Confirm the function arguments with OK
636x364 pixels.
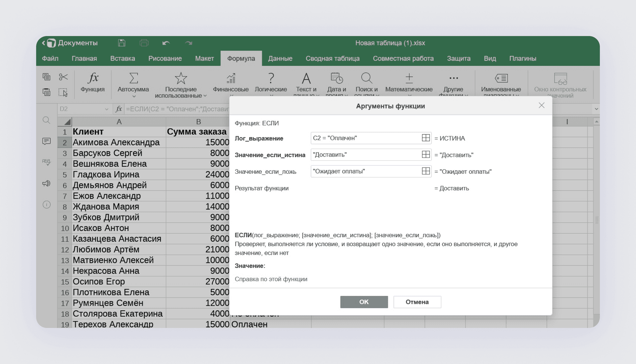[364, 302]
